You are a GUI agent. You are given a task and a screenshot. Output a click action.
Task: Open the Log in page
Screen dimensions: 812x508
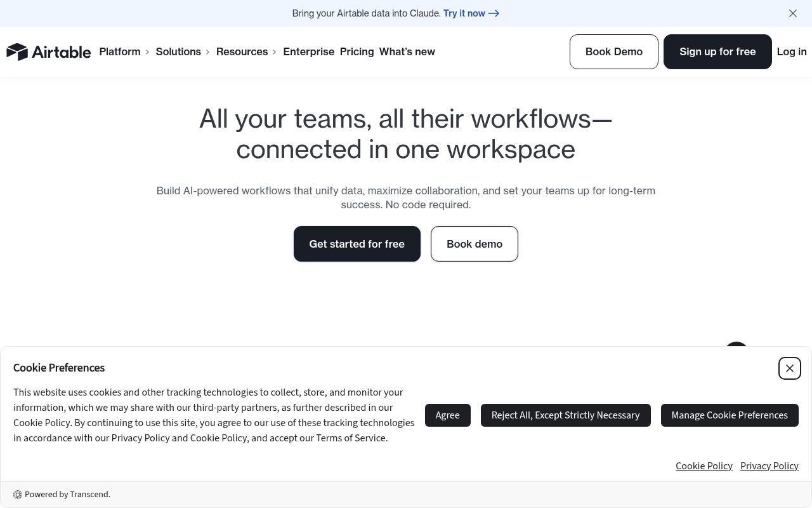coord(792,51)
